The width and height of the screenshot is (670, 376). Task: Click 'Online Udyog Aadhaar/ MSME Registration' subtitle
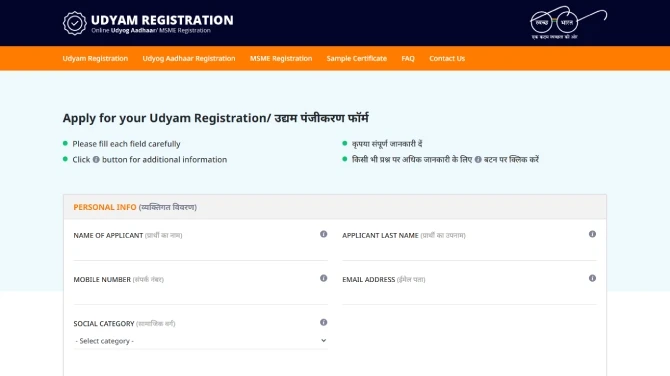(151, 31)
